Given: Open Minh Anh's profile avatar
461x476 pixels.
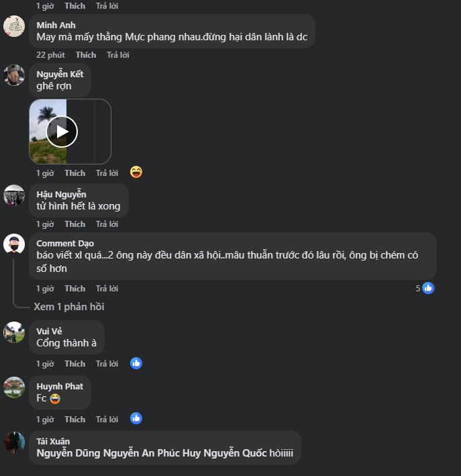Looking at the screenshot, I should [14, 26].
